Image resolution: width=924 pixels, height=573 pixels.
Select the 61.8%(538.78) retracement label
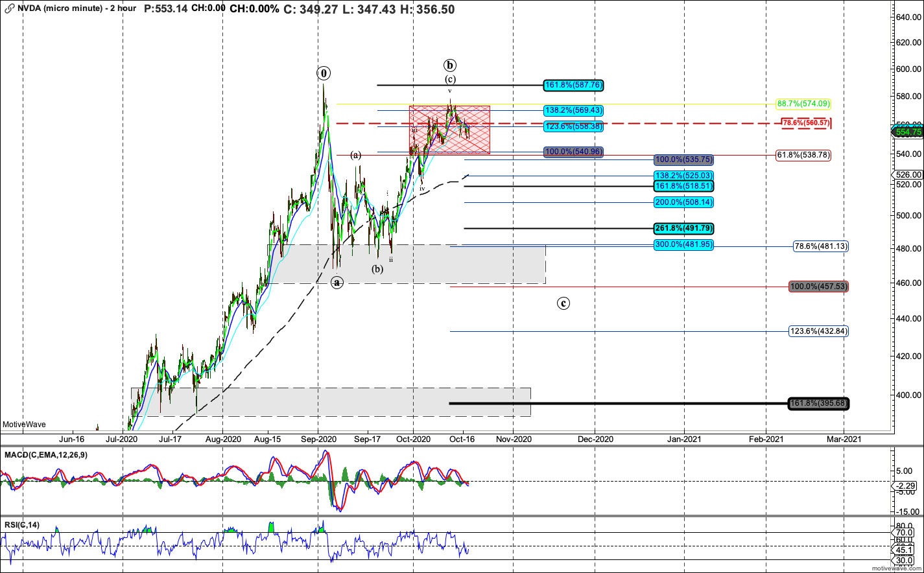pyautogui.click(x=803, y=155)
